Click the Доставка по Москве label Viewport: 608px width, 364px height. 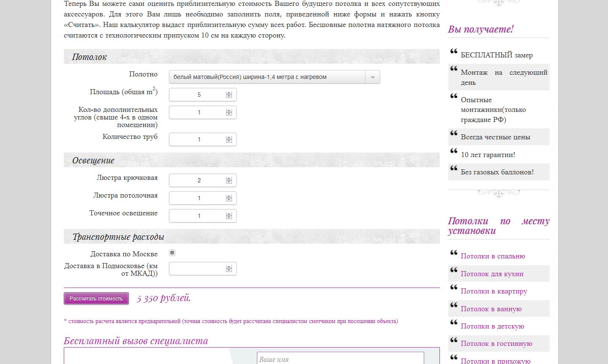tap(124, 254)
